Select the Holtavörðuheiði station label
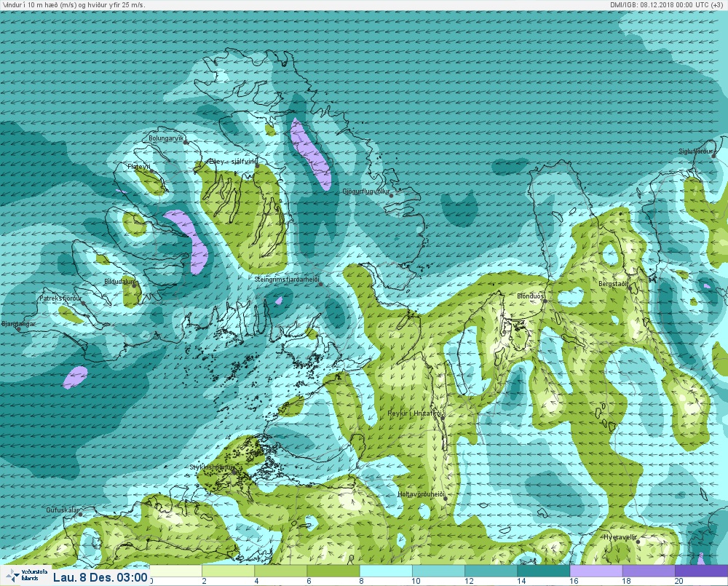The width and height of the screenshot is (728, 586). coord(421,494)
